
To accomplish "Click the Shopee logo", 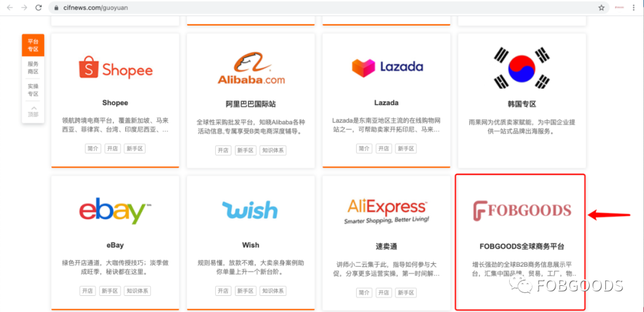I will click(x=116, y=68).
